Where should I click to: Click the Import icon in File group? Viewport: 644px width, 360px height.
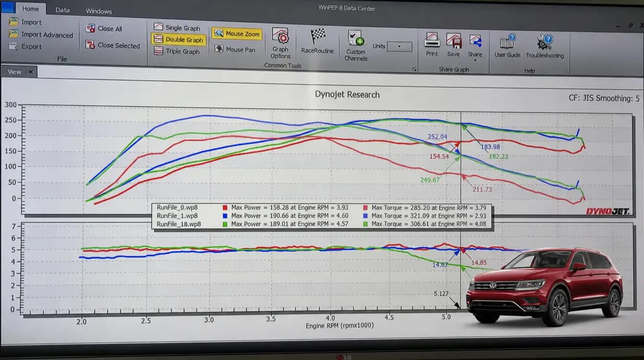tap(13, 22)
